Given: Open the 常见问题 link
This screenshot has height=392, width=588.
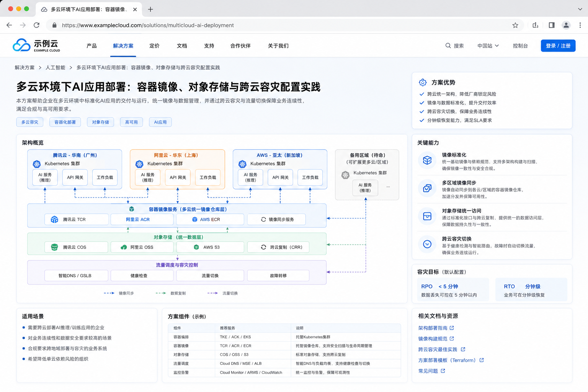Looking at the screenshot, I should (x=431, y=371).
